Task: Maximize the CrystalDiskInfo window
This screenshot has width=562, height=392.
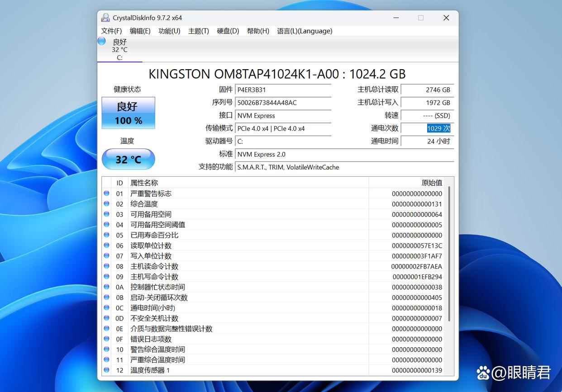Action: [x=421, y=18]
